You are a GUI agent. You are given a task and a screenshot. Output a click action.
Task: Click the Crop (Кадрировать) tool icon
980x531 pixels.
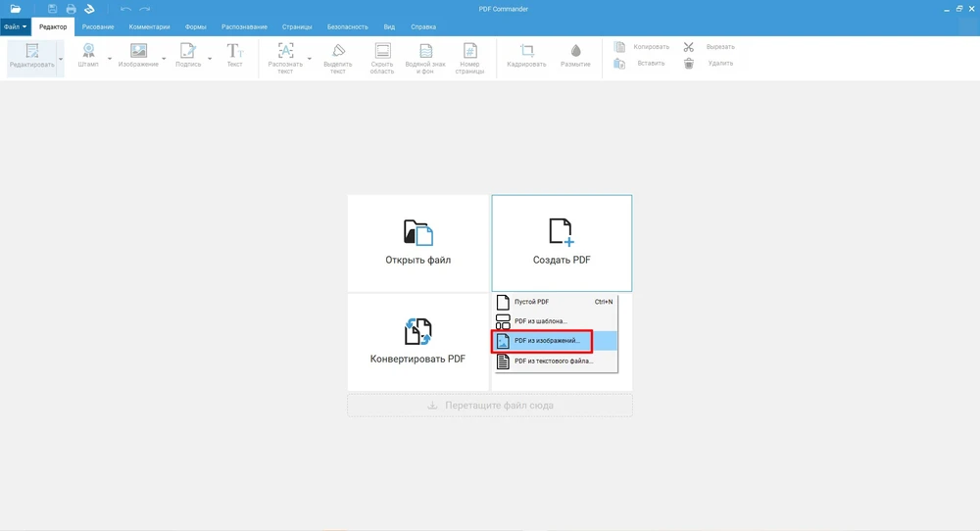click(x=526, y=51)
